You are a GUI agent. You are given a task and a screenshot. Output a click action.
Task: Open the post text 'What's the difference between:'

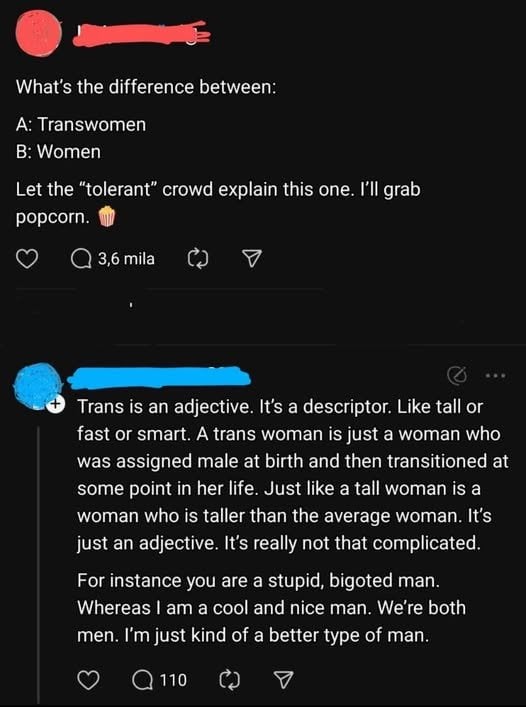click(x=146, y=87)
